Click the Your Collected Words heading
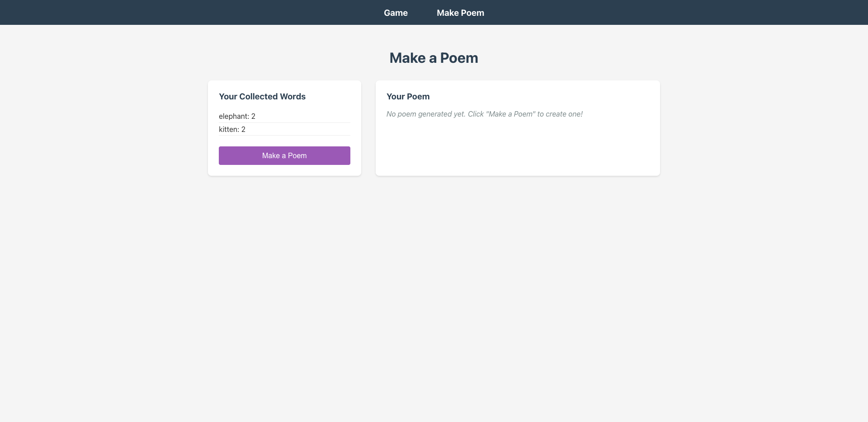Viewport: 868px width, 422px height. 262,97
